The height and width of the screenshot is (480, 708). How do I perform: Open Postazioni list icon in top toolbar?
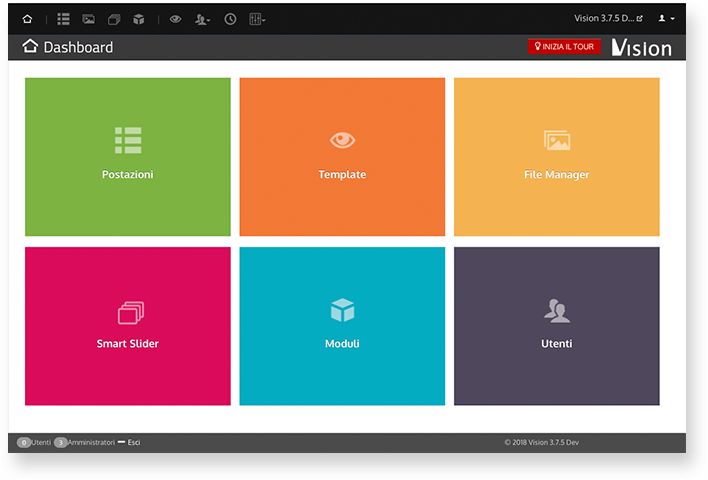click(x=63, y=19)
